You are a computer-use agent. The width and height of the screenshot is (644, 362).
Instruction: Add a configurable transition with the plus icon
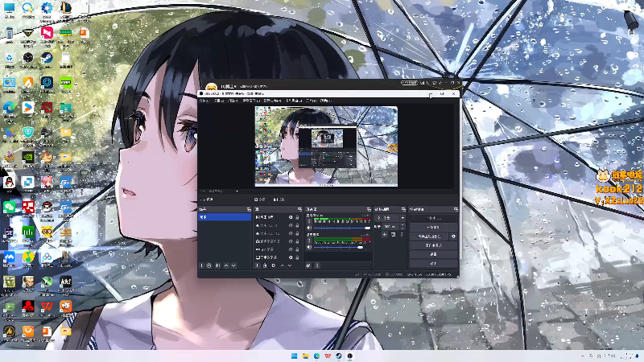click(x=385, y=234)
